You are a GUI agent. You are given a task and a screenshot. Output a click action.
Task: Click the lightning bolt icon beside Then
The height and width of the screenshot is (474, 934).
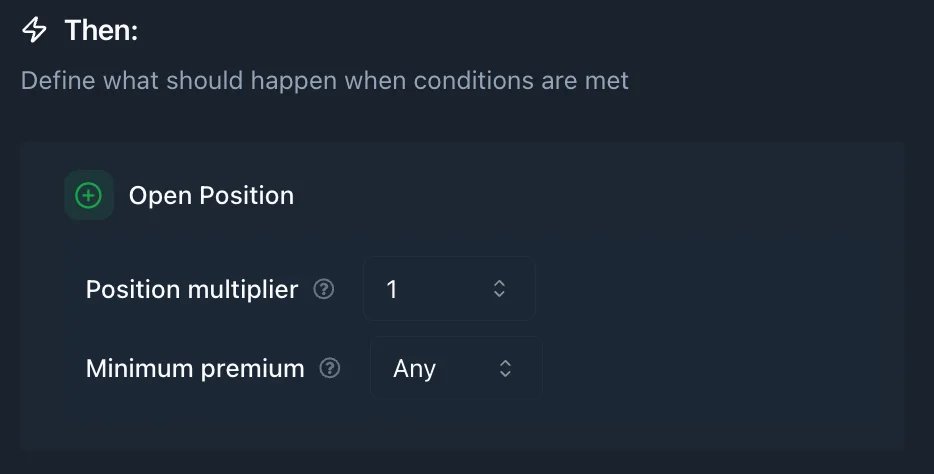(x=35, y=31)
